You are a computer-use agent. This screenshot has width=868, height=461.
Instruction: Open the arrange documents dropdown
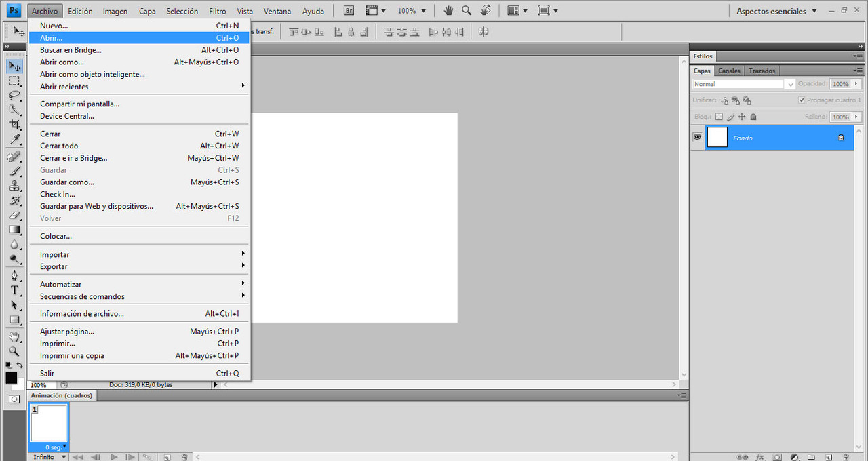coord(518,11)
